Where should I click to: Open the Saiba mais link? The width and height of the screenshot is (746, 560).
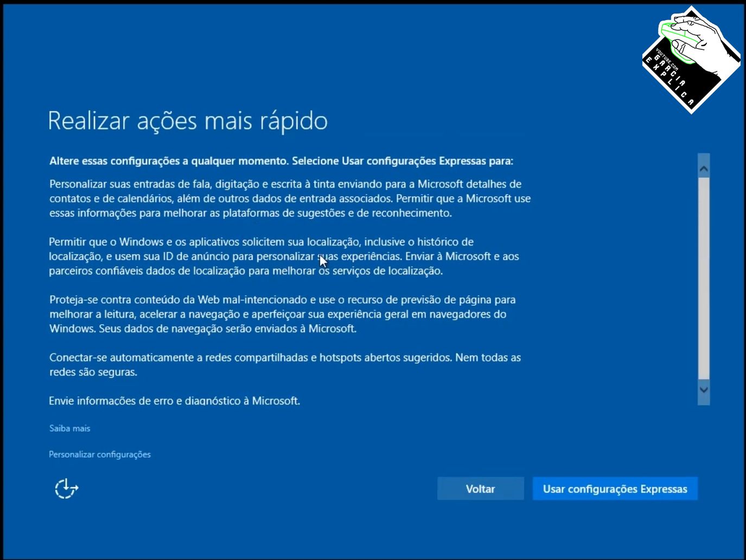(x=69, y=428)
